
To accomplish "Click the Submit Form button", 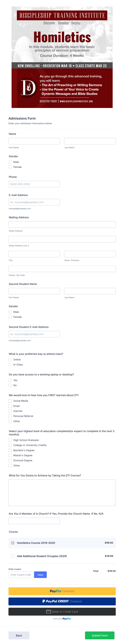I will (100, 635).
